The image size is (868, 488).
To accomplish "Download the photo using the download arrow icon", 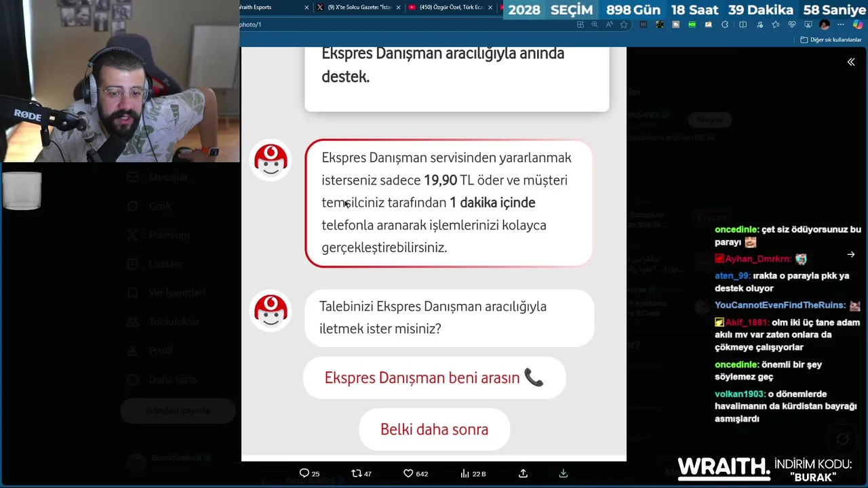I will [x=563, y=473].
